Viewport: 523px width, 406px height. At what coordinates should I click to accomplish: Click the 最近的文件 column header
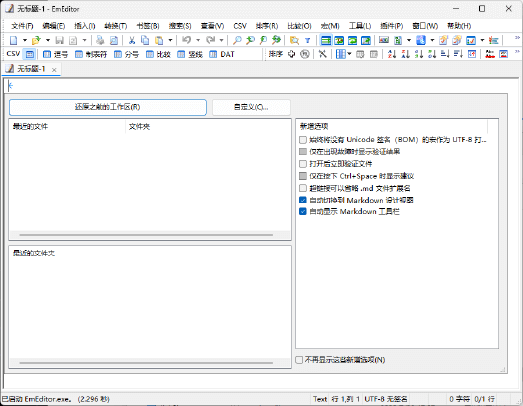(x=68, y=126)
